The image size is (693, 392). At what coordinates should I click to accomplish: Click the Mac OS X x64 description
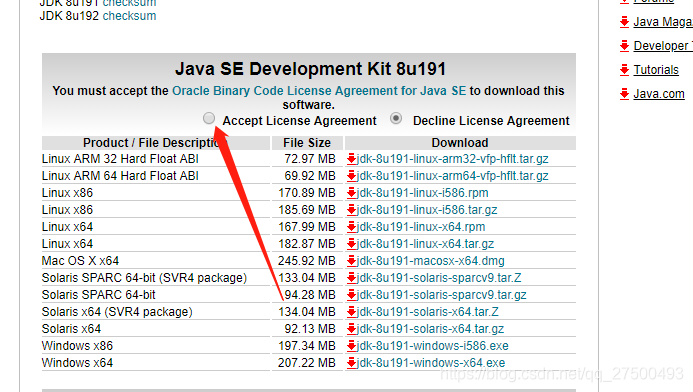pos(80,261)
